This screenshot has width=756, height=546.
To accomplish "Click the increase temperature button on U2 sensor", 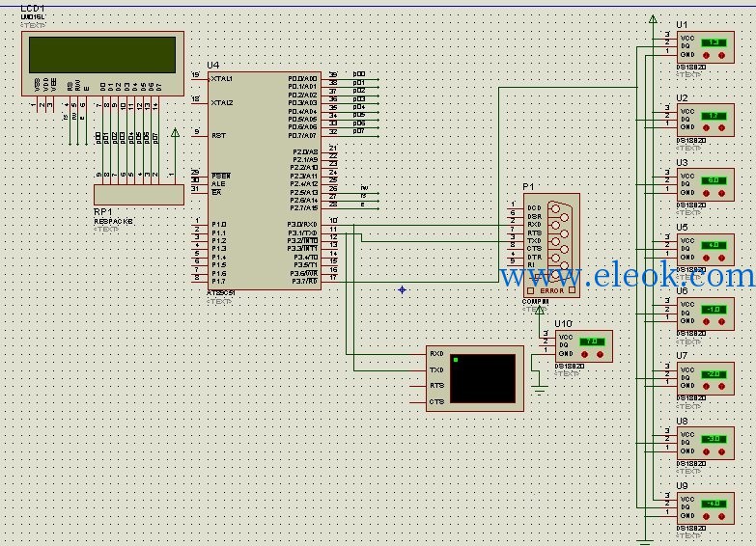I will point(722,127).
